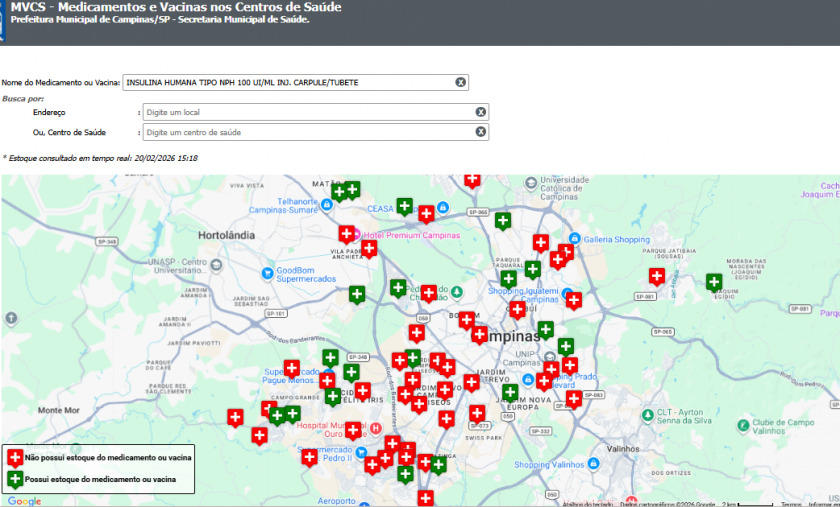Open GoodBom Supermercados place icon

tap(267, 273)
